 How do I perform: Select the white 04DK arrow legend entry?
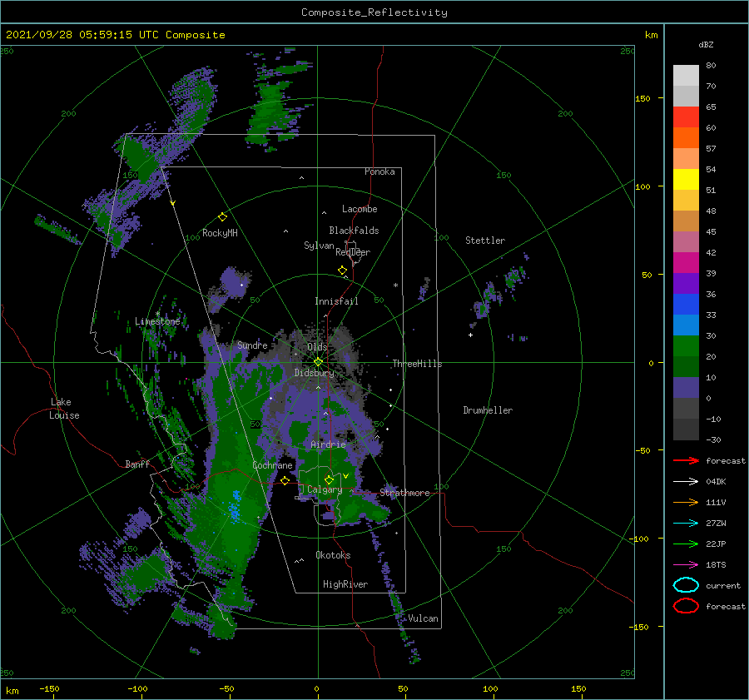(686, 482)
